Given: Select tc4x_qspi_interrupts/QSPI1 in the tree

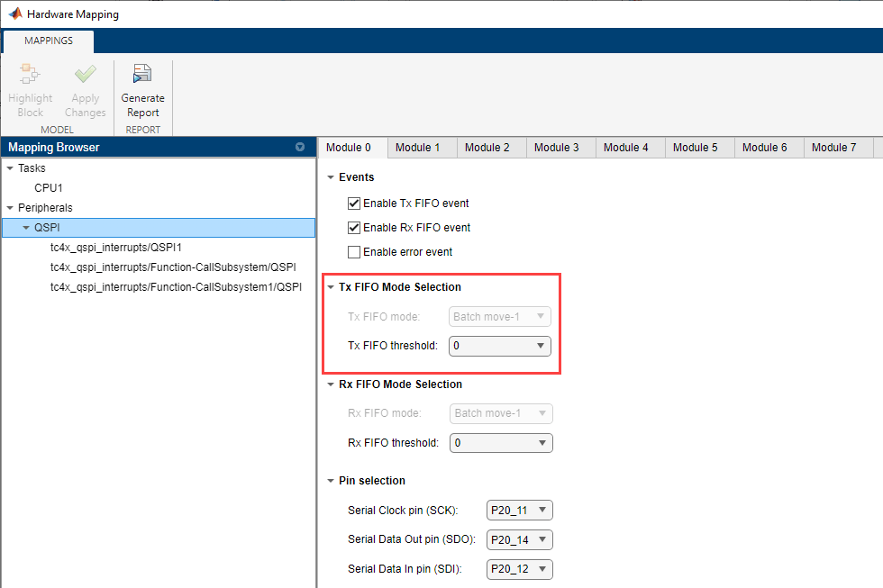Looking at the screenshot, I should click(x=116, y=247).
